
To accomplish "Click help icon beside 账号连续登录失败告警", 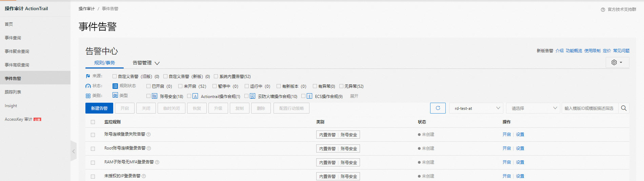I will [x=148, y=135].
